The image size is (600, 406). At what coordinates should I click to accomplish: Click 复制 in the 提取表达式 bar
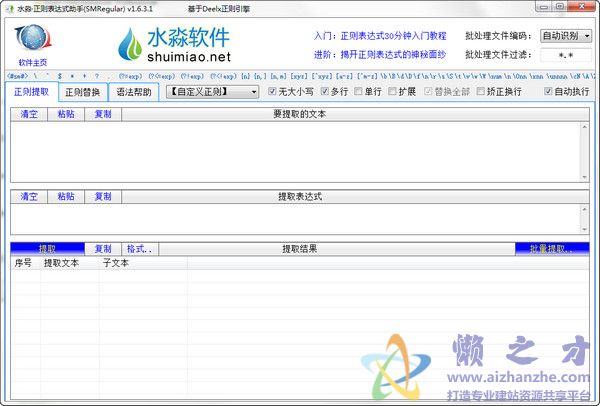click(103, 197)
